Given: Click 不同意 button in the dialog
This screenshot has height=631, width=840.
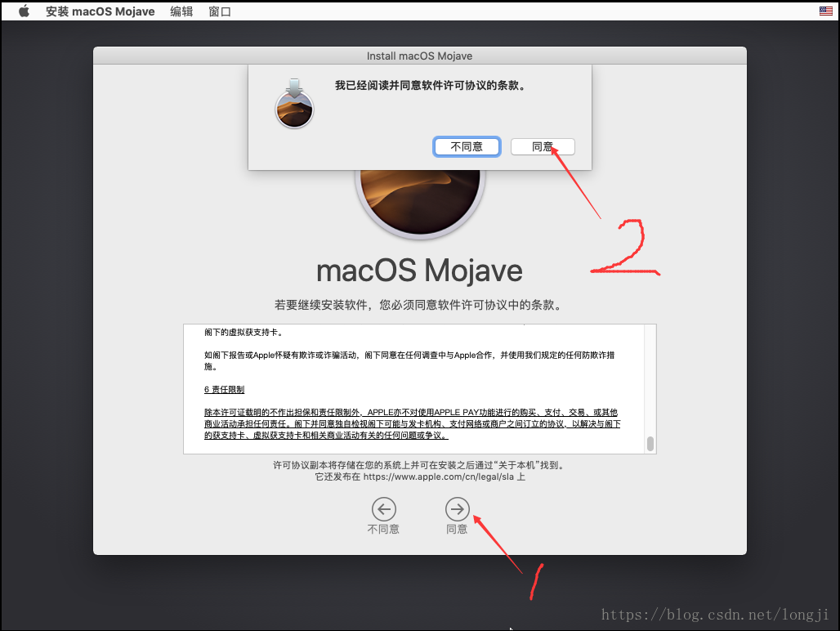Looking at the screenshot, I should (x=467, y=147).
